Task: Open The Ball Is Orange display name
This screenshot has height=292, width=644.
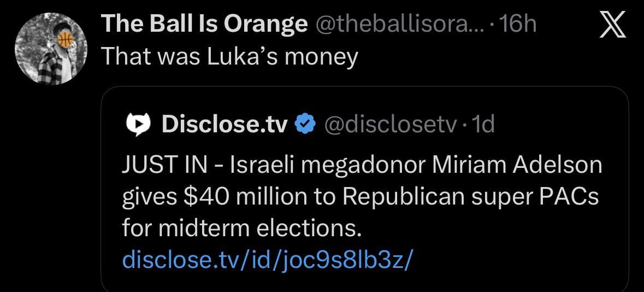Action: [x=204, y=25]
